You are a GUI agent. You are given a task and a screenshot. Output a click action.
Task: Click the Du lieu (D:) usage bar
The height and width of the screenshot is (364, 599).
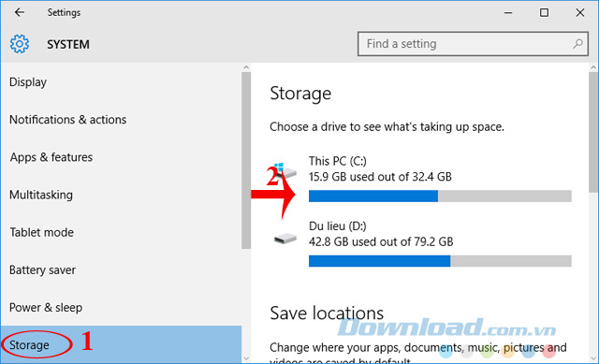(x=440, y=261)
